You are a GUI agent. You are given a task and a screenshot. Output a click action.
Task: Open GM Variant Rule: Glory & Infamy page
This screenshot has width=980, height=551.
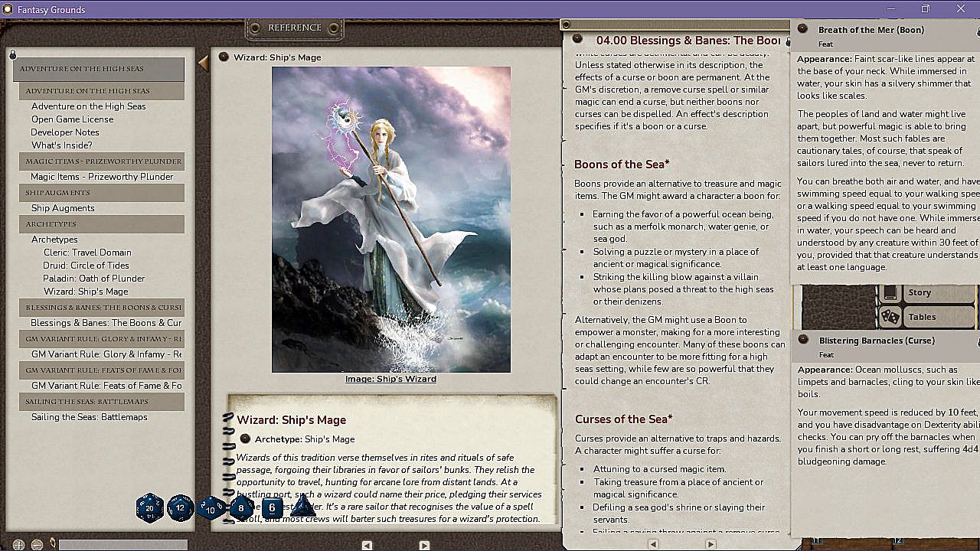click(106, 354)
